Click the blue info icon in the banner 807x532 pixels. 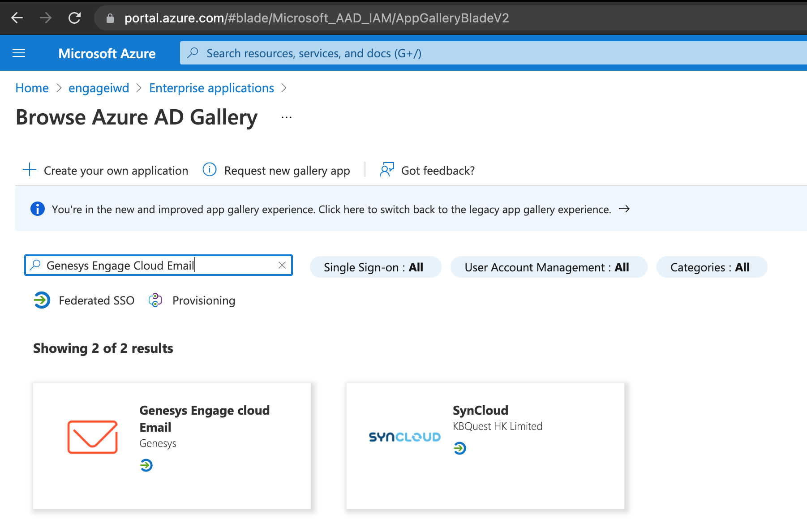click(x=38, y=209)
